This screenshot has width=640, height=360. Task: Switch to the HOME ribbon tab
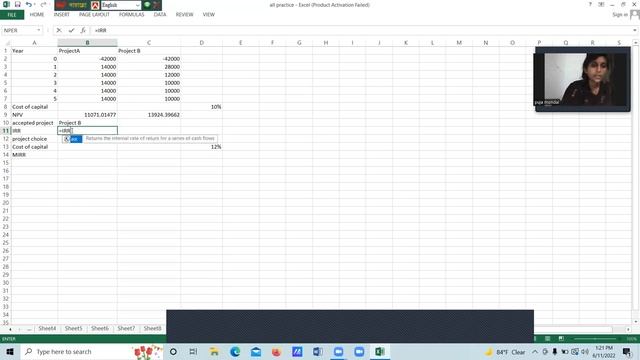pyautogui.click(x=37, y=15)
